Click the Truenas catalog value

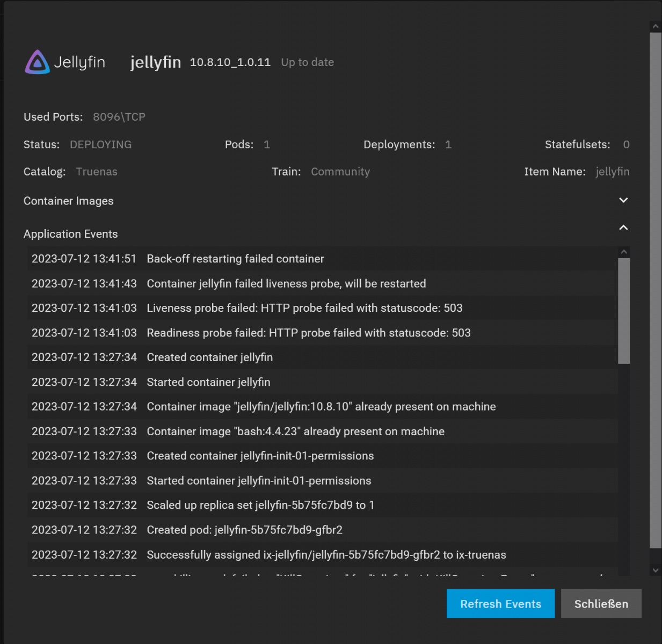tap(97, 172)
